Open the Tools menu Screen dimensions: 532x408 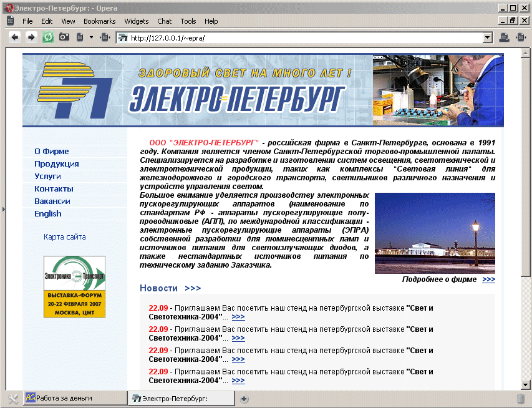point(188,21)
